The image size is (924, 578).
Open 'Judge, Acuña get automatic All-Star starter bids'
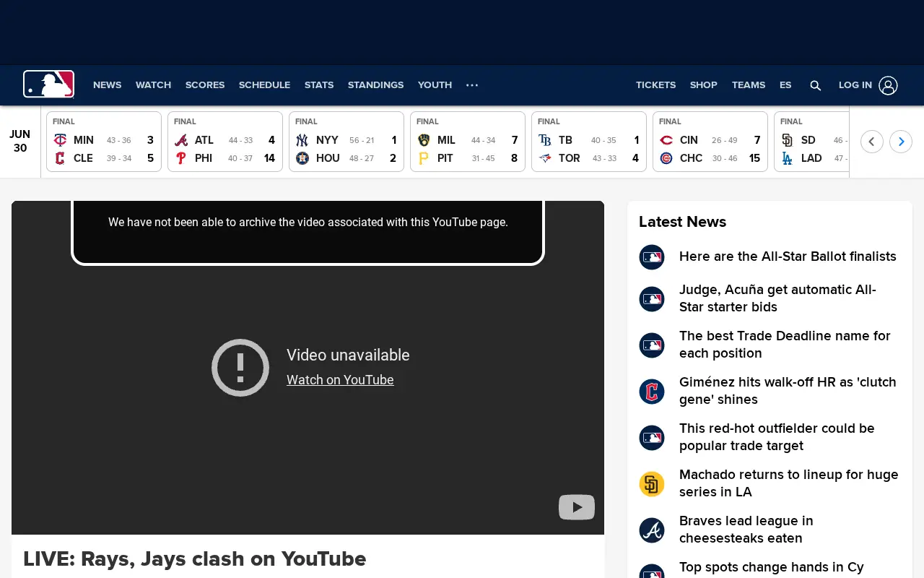click(x=777, y=298)
